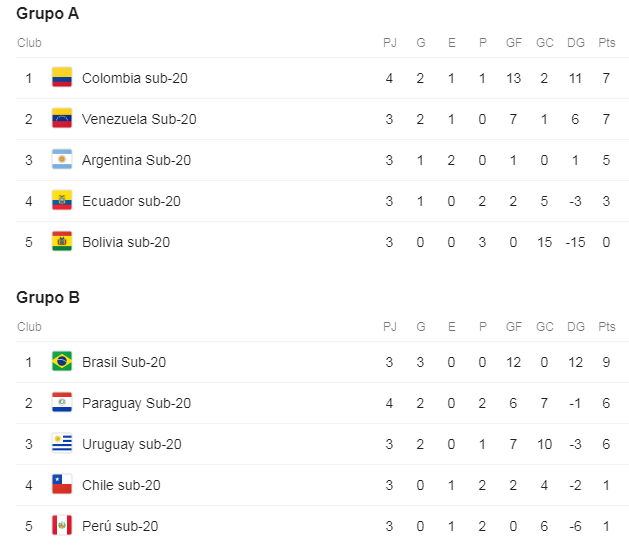The width and height of the screenshot is (629, 549).
Task: Select Argentina Sub-20 team name
Action: coord(136,160)
